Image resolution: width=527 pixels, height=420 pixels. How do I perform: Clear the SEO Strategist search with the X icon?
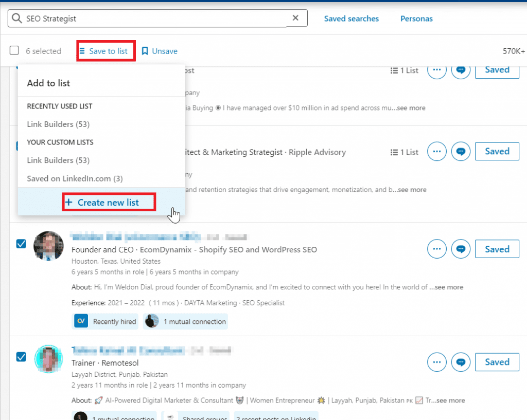[295, 18]
